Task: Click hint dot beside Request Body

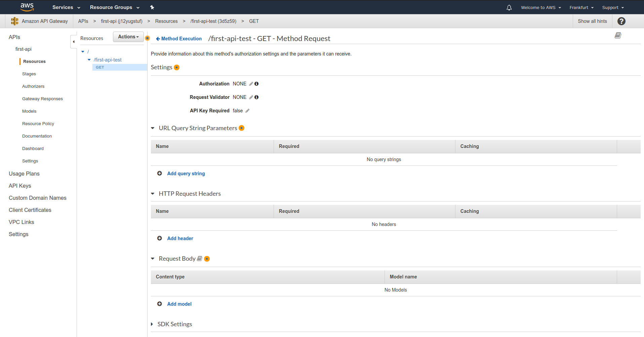Action: pos(207,259)
